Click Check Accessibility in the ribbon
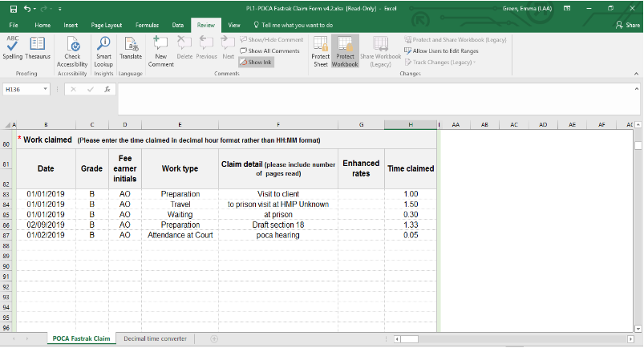Screen dimensions: 644x348 72,48
